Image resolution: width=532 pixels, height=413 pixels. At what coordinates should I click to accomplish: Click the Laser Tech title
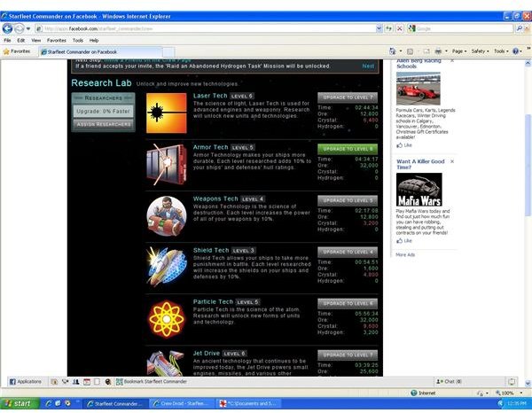coord(210,96)
